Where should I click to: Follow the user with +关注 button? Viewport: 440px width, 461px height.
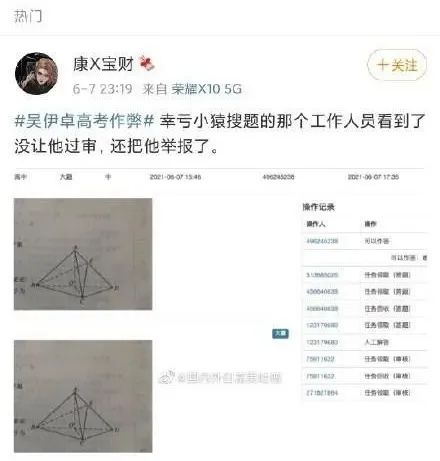397,65
